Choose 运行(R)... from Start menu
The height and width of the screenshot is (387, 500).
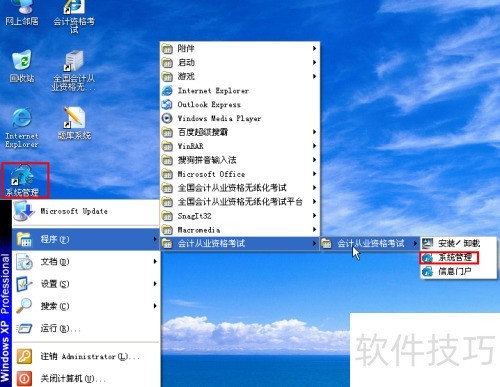point(86,328)
